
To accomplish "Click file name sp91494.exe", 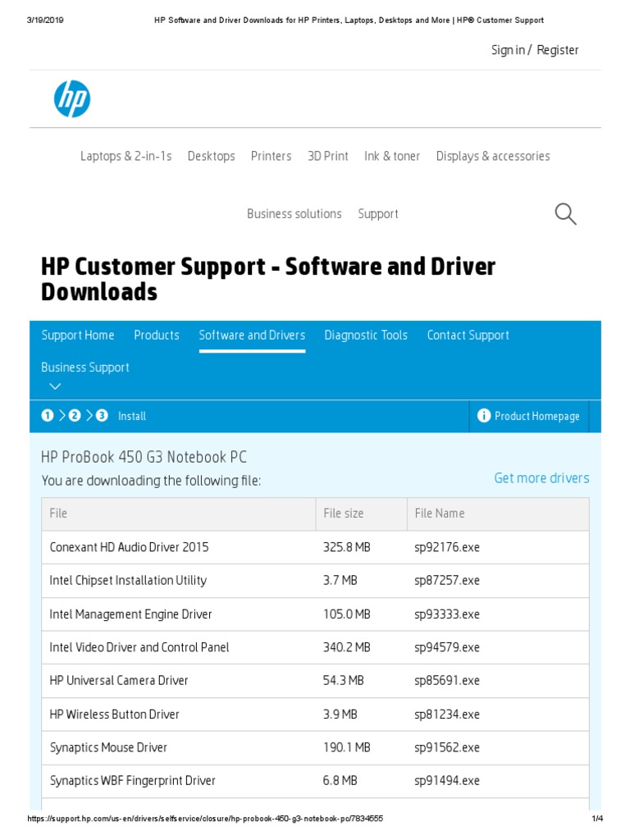I will pos(447,781).
